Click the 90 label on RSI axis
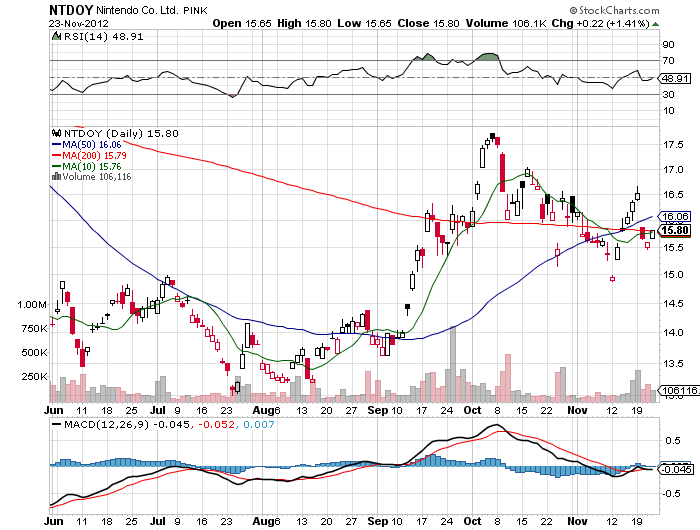 click(x=668, y=44)
